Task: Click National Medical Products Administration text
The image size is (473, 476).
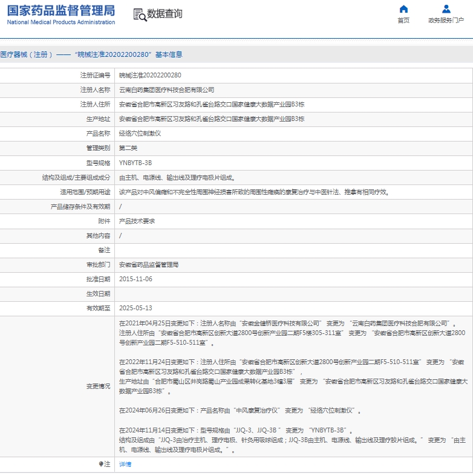Action: point(61,22)
